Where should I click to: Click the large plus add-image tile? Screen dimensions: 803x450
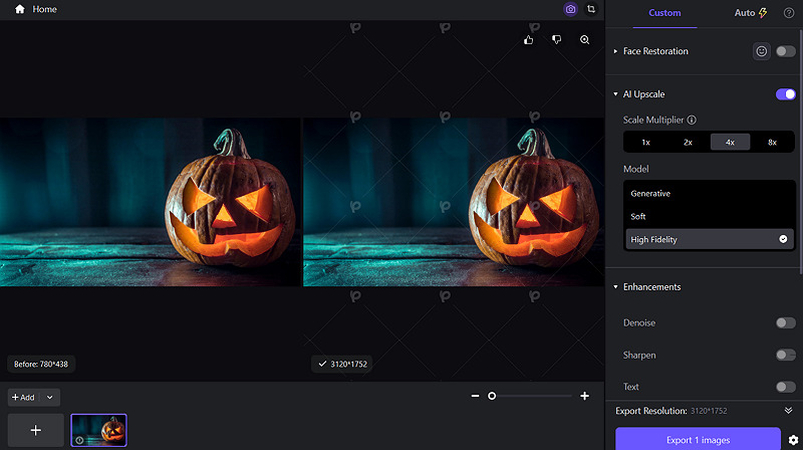coord(36,430)
